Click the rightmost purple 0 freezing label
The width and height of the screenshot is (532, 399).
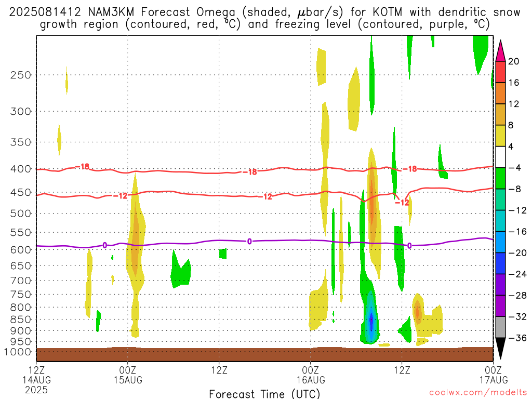click(409, 246)
